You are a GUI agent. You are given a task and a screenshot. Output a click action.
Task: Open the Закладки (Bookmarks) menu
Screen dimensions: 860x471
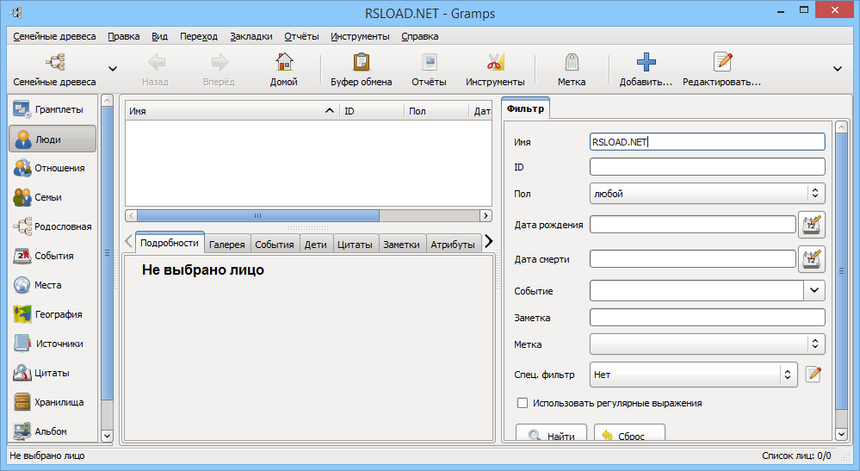pyautogui.click(x=250, y=36)
